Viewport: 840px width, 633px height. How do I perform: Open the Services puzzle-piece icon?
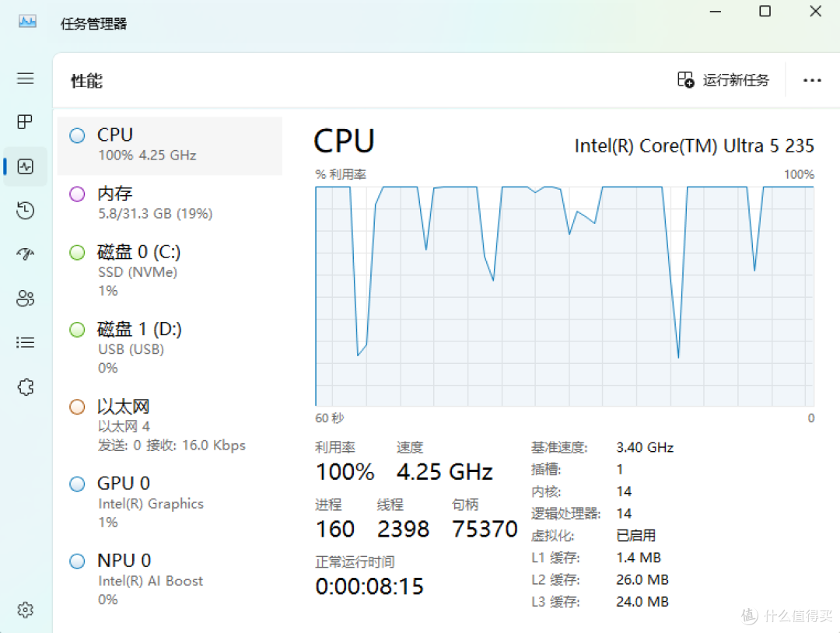25,386
